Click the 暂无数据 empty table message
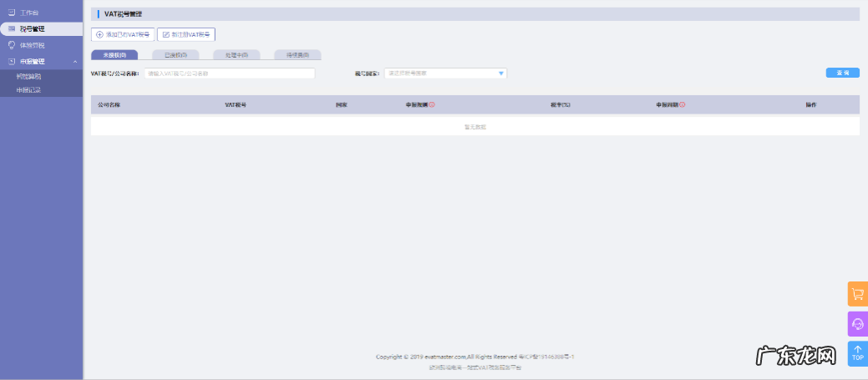Screen dimensions: 868x380 click(x=475, y=127)
